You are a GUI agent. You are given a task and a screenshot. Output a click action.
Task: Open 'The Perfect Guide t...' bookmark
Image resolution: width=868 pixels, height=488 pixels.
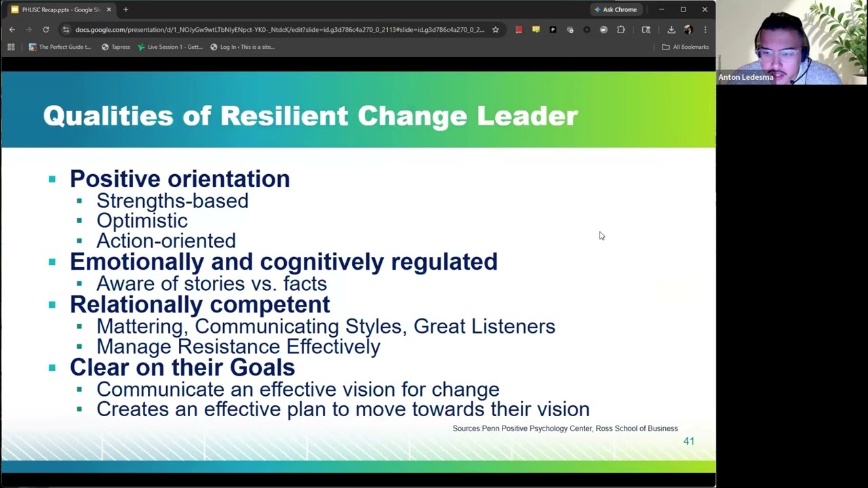pyautogui.click(x=60, y=47)
